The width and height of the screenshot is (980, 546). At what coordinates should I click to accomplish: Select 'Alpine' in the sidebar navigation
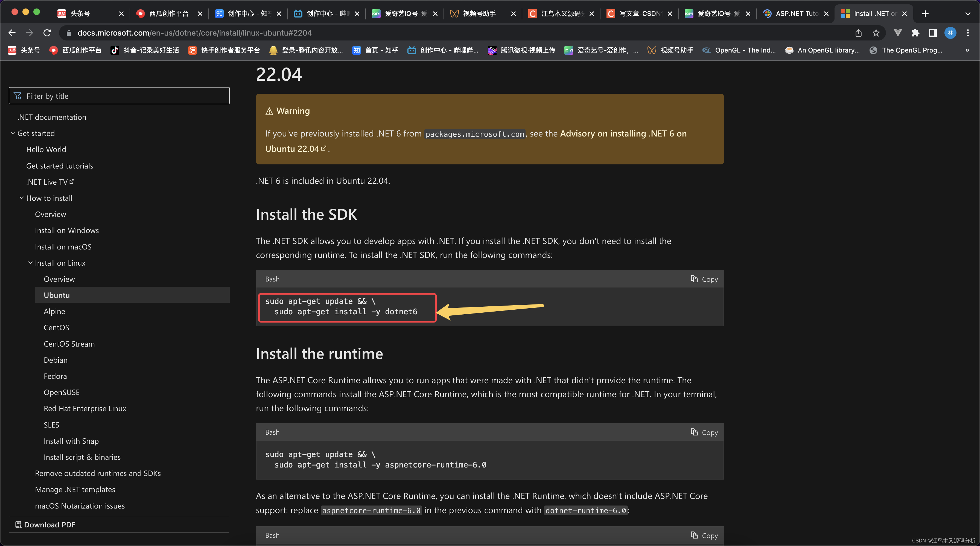click(x=54, y=311)
